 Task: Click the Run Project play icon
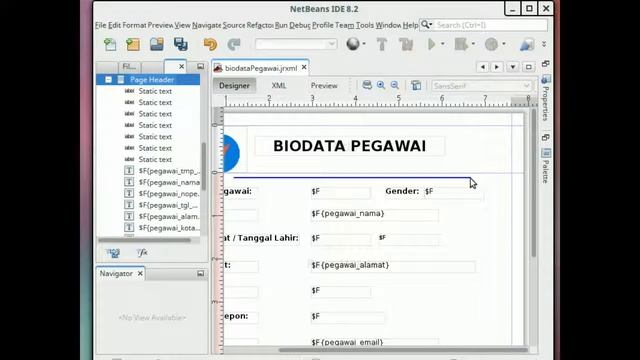pyautogui.click(x=431, y=44)
